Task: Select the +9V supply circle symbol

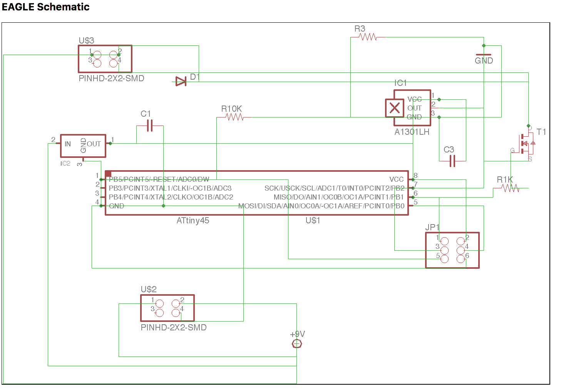Action: tap(297, 344)
